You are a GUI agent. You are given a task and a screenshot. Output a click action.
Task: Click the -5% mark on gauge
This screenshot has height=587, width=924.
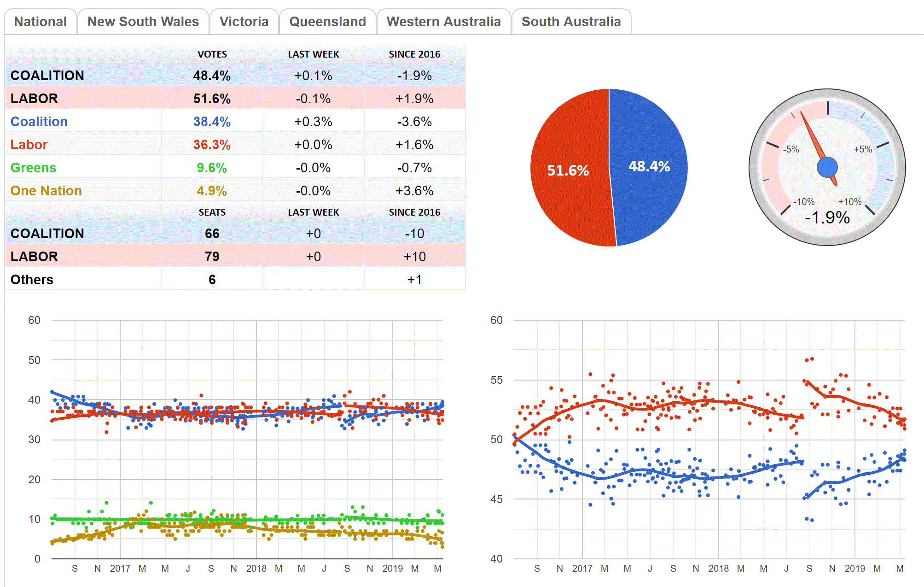pyautogui.click(x=791, y=149)
